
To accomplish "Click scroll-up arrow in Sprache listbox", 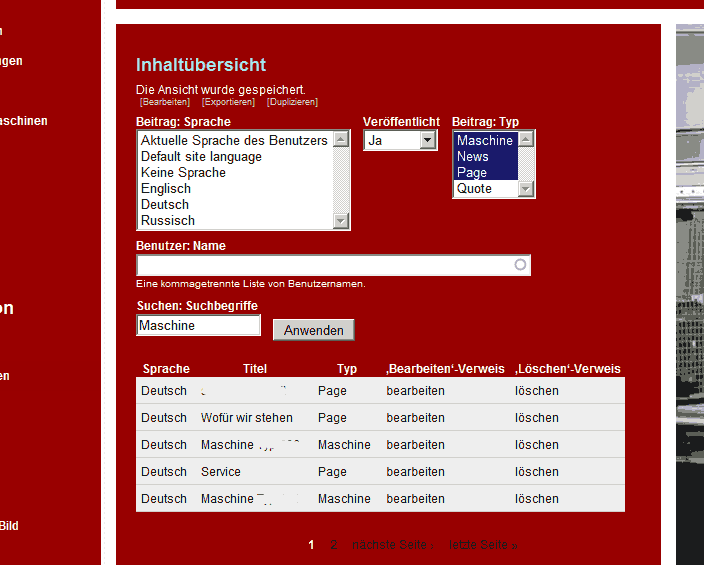I will click(341, 140).
